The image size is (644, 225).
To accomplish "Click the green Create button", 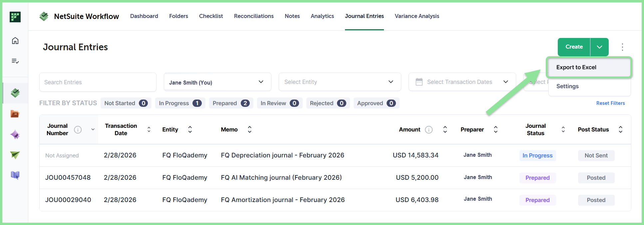I will (574, 47).
